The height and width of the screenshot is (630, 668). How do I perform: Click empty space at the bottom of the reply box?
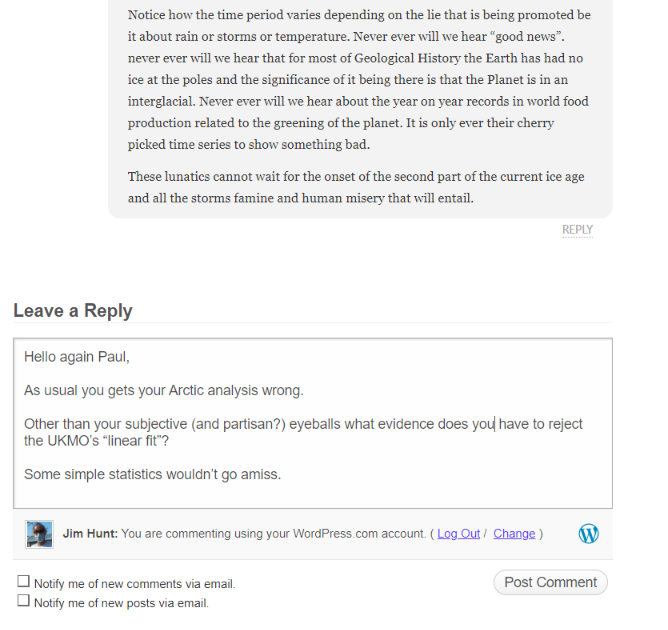tap(313, 496)
